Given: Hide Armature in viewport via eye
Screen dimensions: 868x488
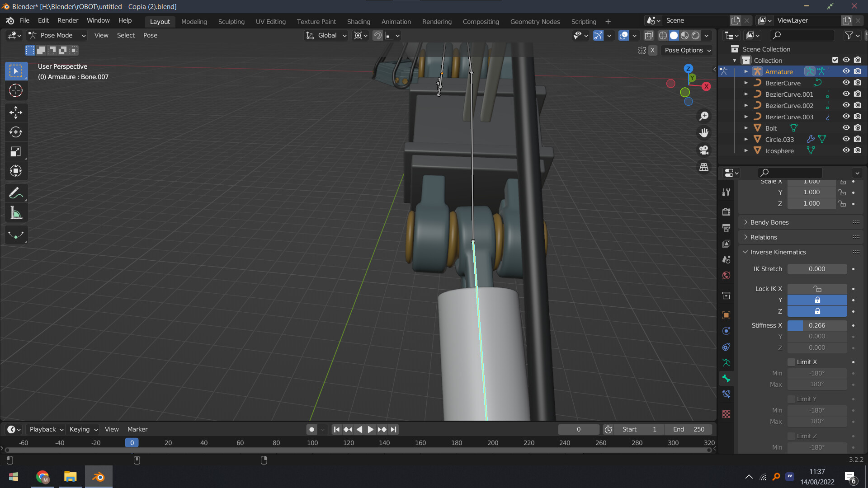Looking at the screenshot, I should pyautogui.click(x=846, y=71).
